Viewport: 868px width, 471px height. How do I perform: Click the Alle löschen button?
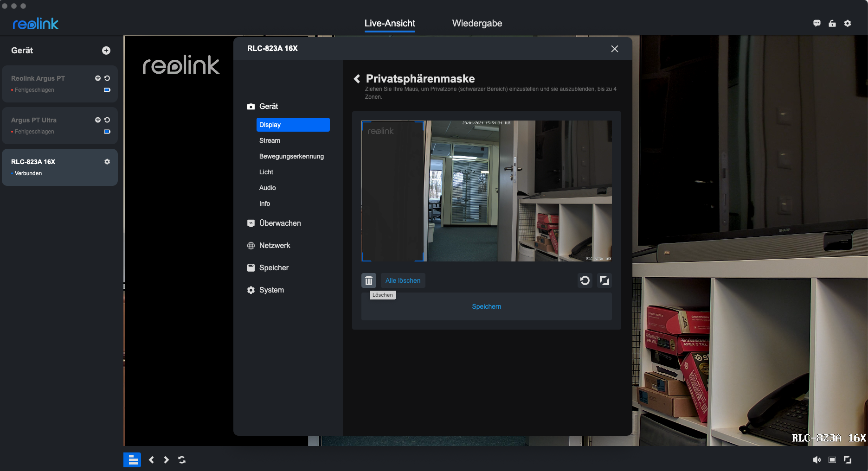tap(403, 280)
